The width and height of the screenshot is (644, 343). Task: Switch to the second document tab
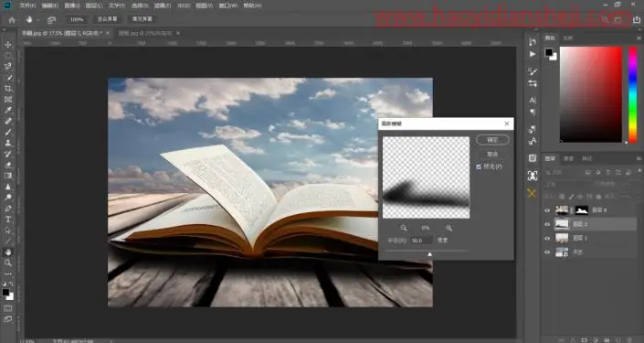pyautogui.click(x=146, y=33)
